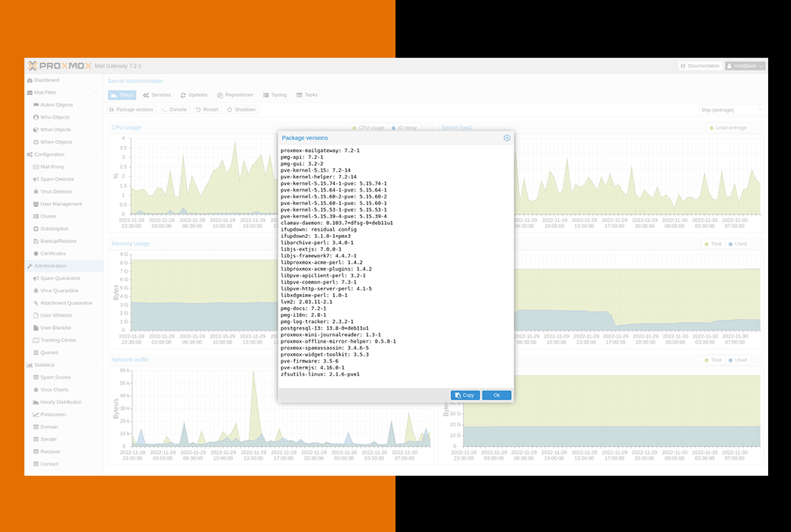Image resolution: width=791 pixels, height=532 pixels.
Task: Click the Certificates icon in the sidebar
Action: click(36, 254)
